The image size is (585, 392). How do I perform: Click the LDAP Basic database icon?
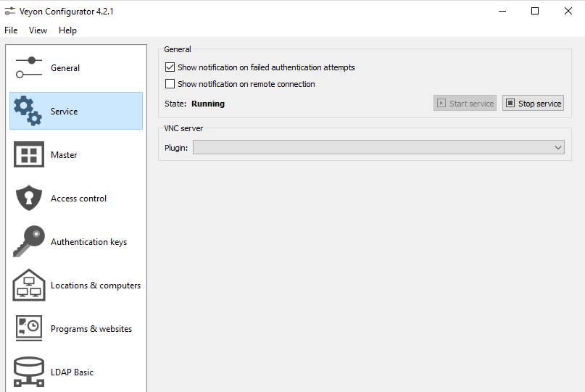click(29, 372)
